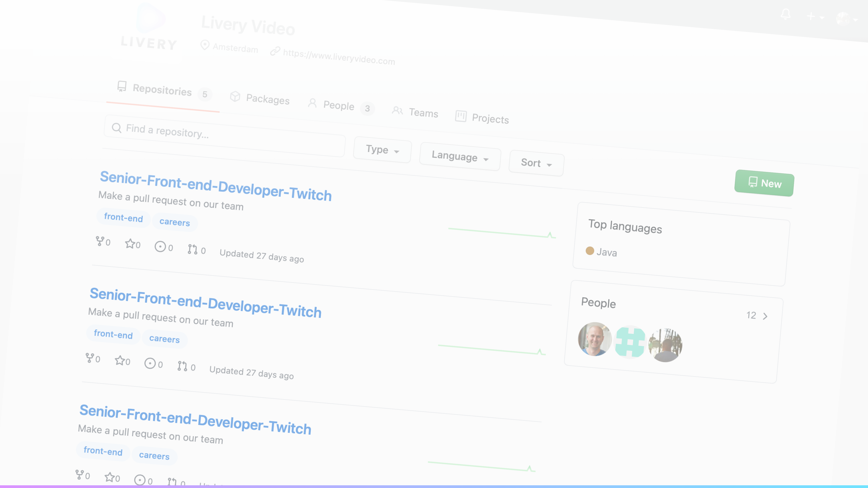This screenshot has width=868, height=488.
Task: Switch to the Projects tab
Action: point(482,118)
